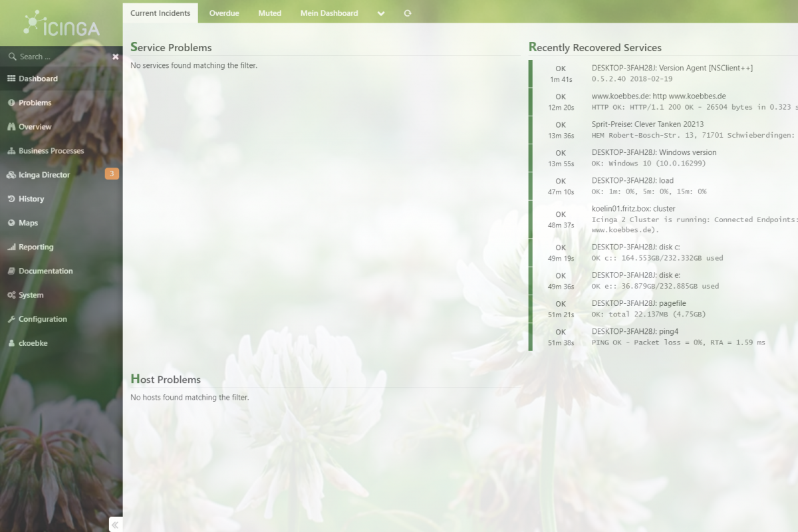
Task: Click the Problems exclamation icon
Action: point(11,102)
